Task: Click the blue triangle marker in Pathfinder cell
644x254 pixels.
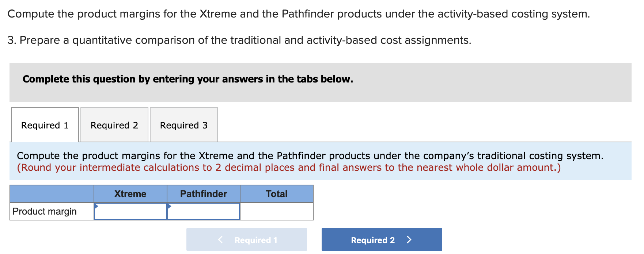Action: pos(170,205)
